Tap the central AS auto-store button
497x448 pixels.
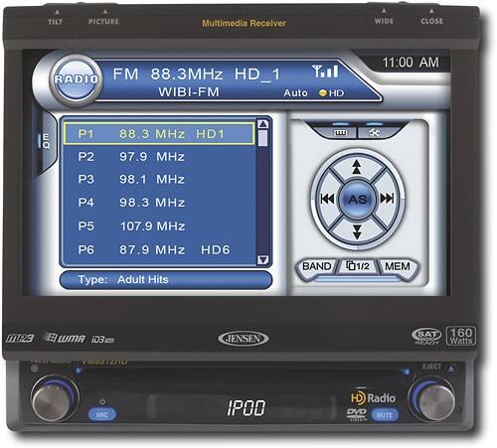pyautogui.click(x=357, y=199)
